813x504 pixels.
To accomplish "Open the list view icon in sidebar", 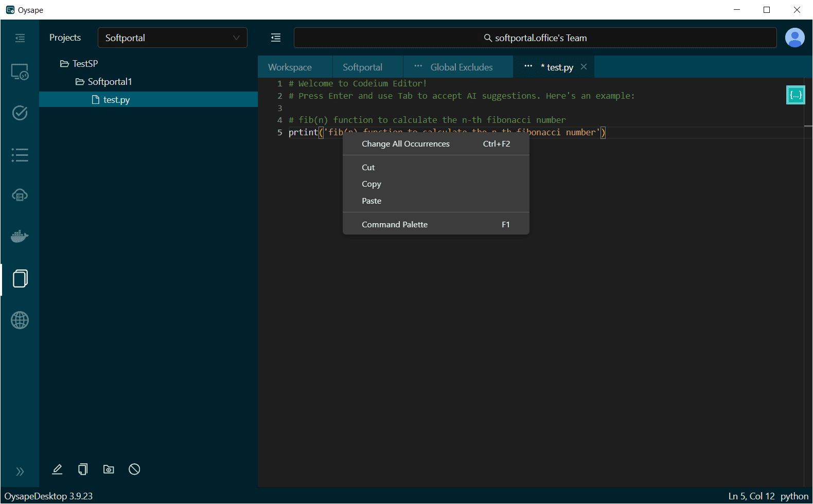I will tap(20, 155).
